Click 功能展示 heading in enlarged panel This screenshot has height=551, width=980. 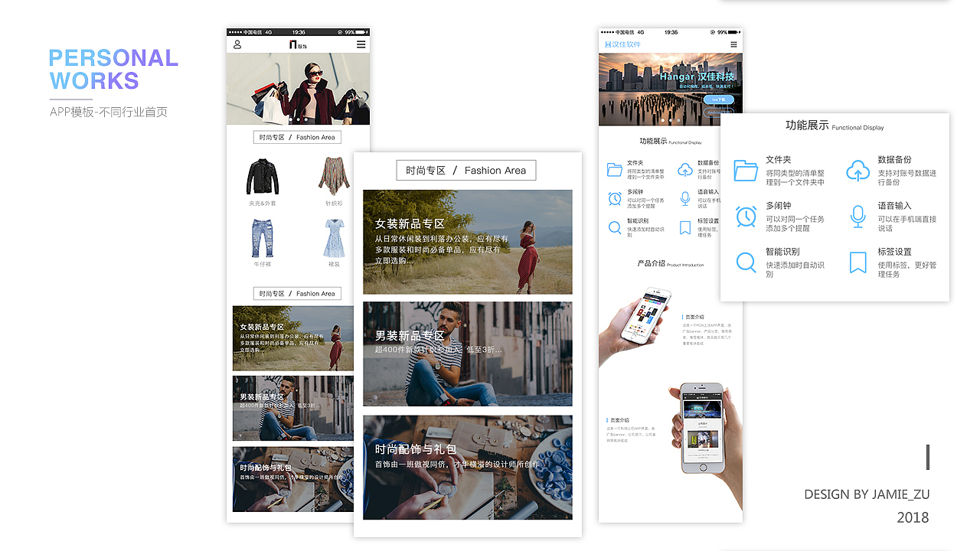807,126
